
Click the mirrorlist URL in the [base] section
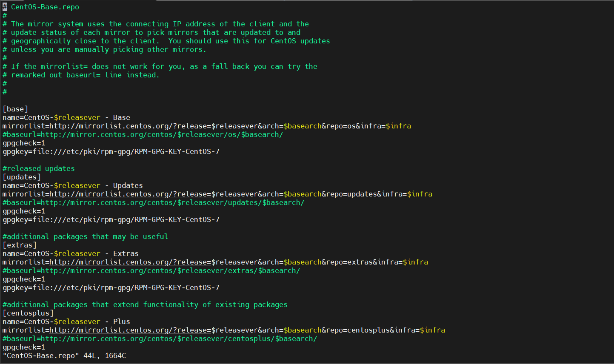point(130,126)
